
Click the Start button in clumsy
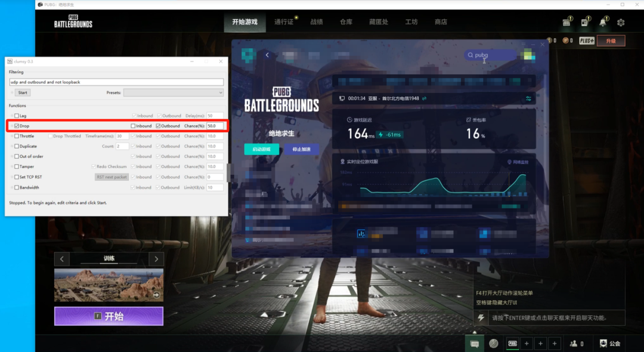click(23, 93)
